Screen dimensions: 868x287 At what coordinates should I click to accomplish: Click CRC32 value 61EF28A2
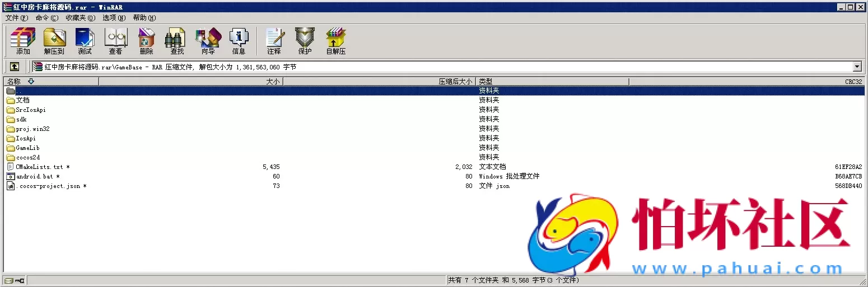pyautogui.click(x=848, y=167)
